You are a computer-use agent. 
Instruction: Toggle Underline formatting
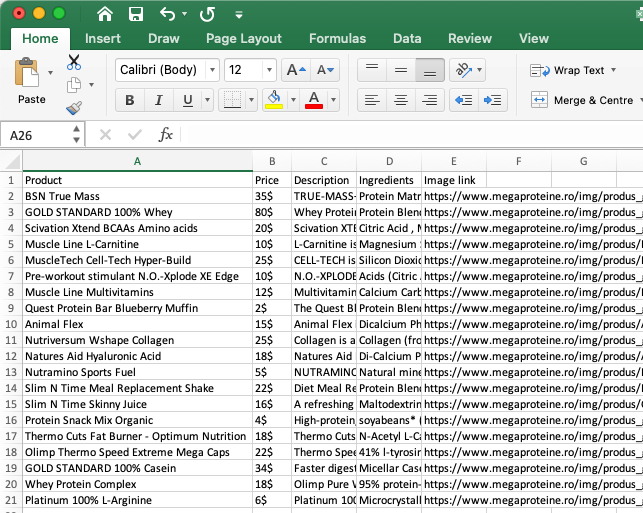[185, 100]
